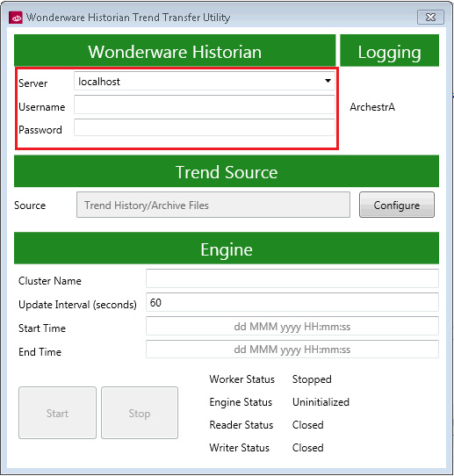Click the Trend Source green header
454x476 pixels.
(x=227, y=171)
